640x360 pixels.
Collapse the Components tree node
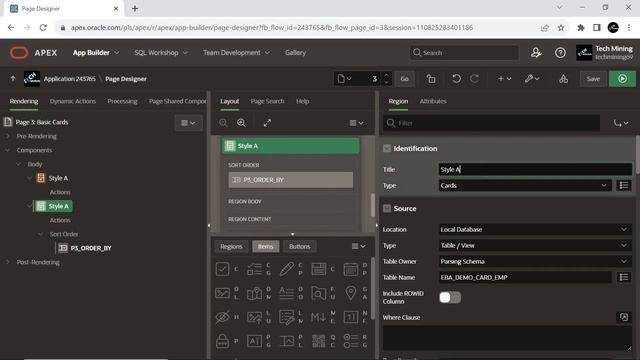(7, 150)
